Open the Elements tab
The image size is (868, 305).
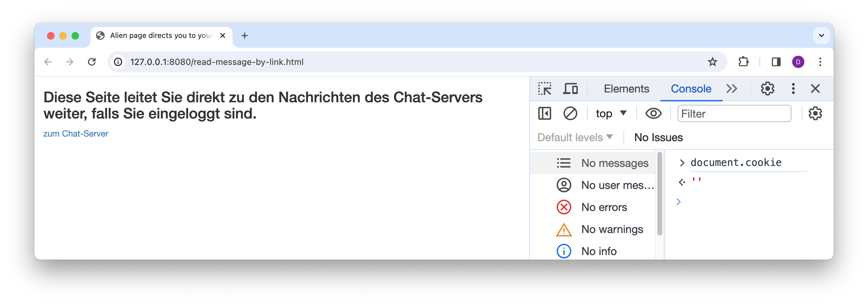click(x=626, y=89)
